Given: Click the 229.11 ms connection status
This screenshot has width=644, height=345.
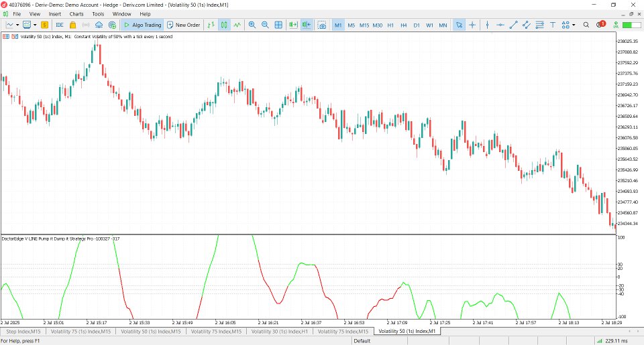Looking at the screenshot, I should pyautogui.click(x=612, y=341).
